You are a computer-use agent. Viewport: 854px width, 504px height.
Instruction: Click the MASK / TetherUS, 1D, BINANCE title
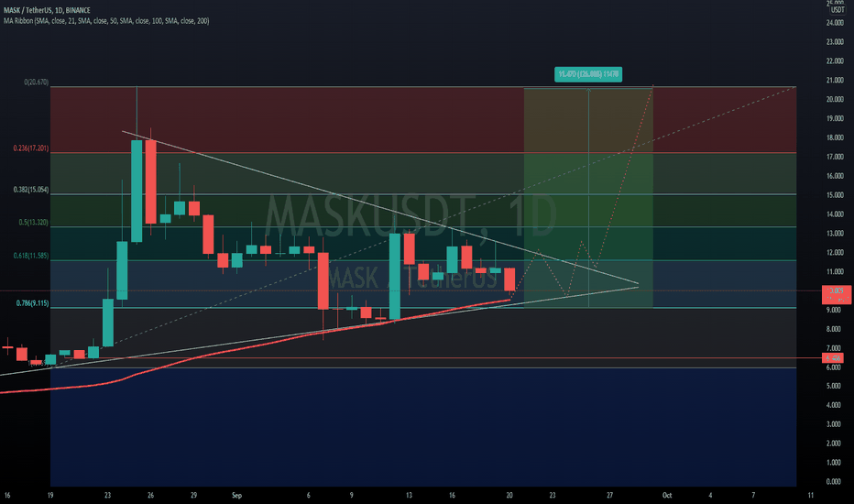[x=47, y=10]
